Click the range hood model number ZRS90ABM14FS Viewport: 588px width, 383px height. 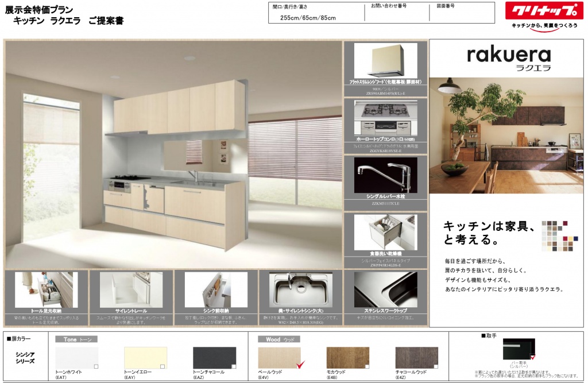385,94
